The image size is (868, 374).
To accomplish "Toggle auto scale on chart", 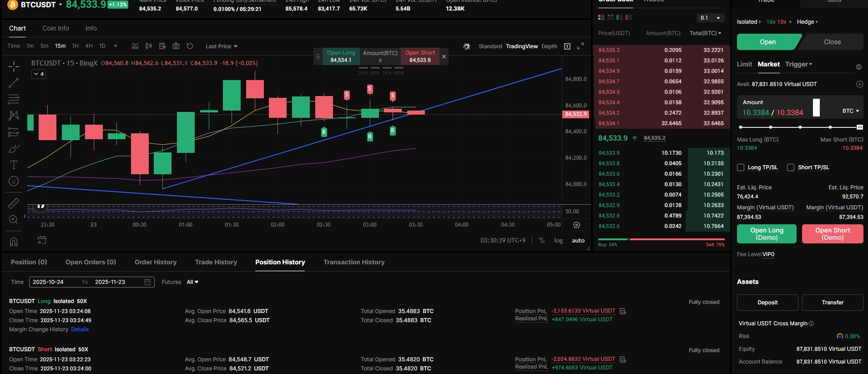I will pos(578,241).
